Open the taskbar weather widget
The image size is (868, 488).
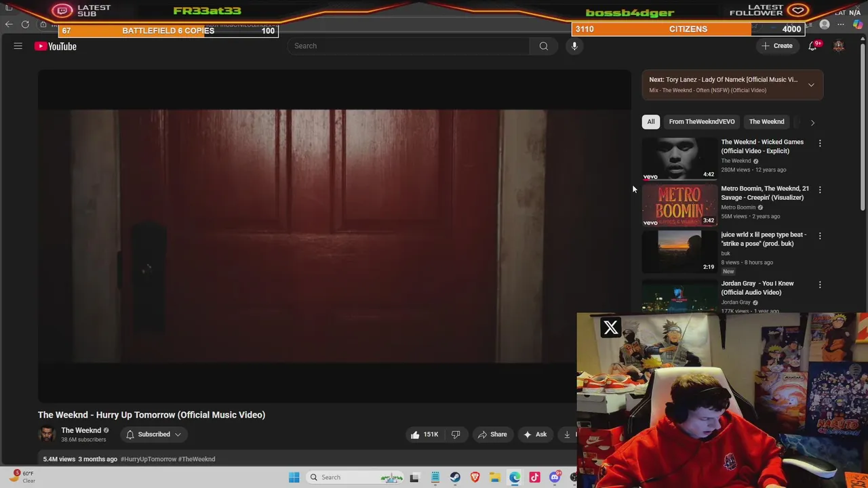(22, 477)
